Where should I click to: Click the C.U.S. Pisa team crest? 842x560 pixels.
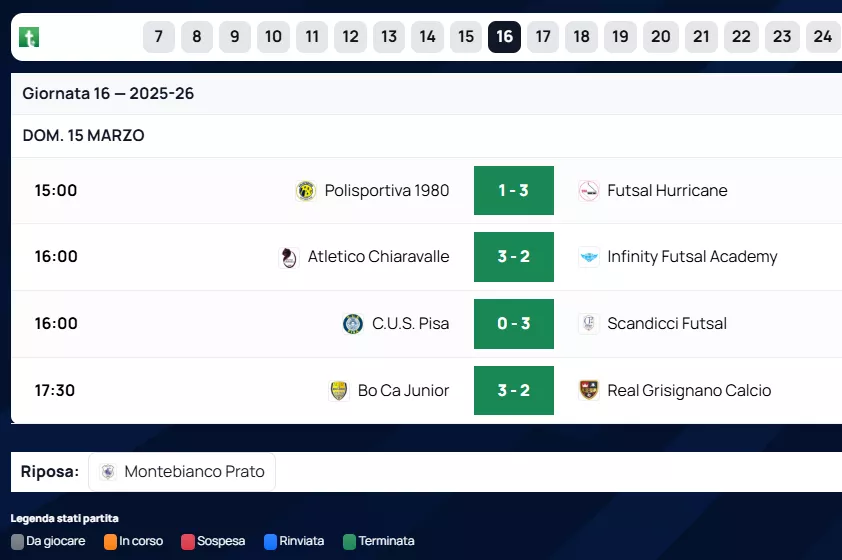point(353,324)
